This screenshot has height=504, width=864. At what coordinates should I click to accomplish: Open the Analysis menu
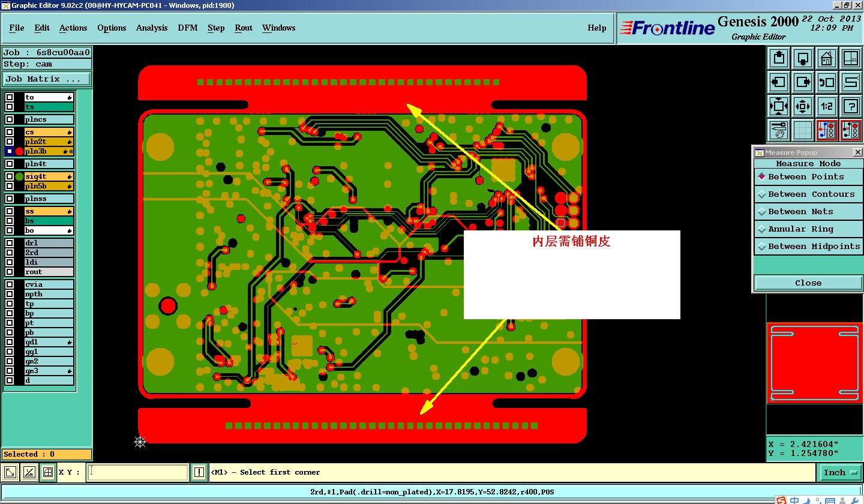coord(152,28)
